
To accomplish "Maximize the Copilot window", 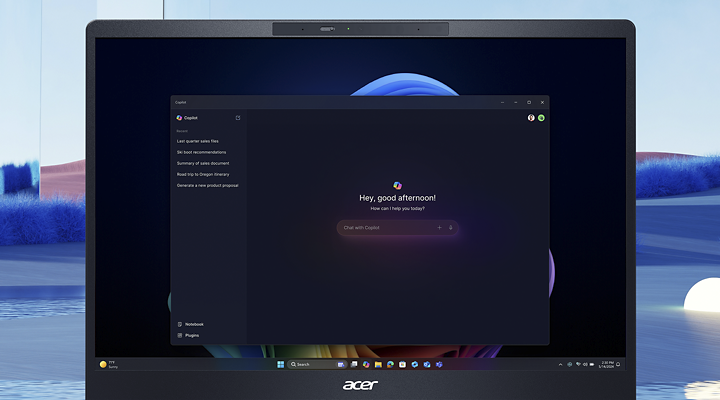I will coord(529,102).
